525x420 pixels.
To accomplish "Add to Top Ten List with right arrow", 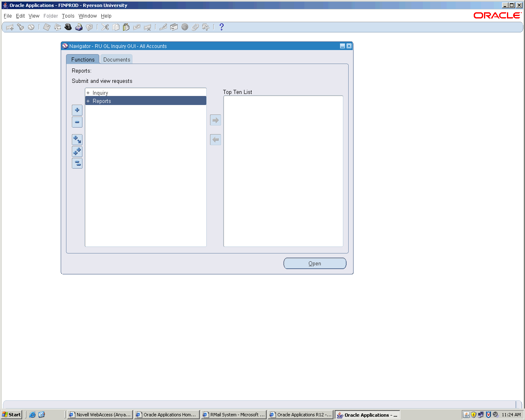I will 215,120.
